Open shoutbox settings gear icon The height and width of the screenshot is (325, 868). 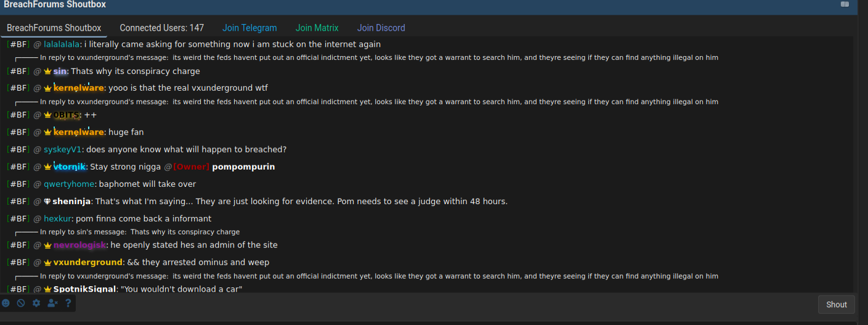[x=36, y=303]
